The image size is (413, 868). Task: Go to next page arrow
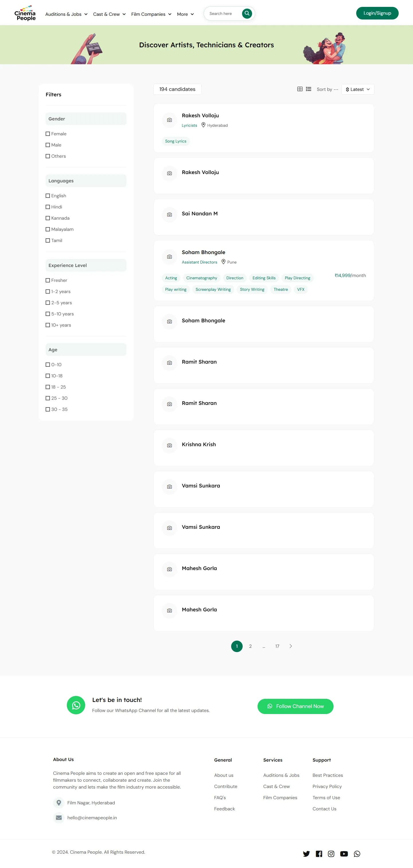(x=291, y=646)
